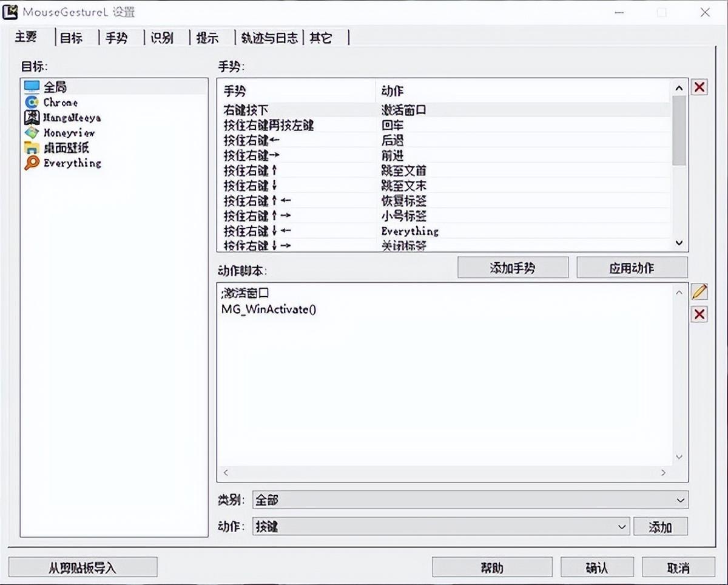The height and width of the screenshot is (585, 728).
Task: Click the 添加手势 button
Action: pyautogui.click(x=513, y=268)
